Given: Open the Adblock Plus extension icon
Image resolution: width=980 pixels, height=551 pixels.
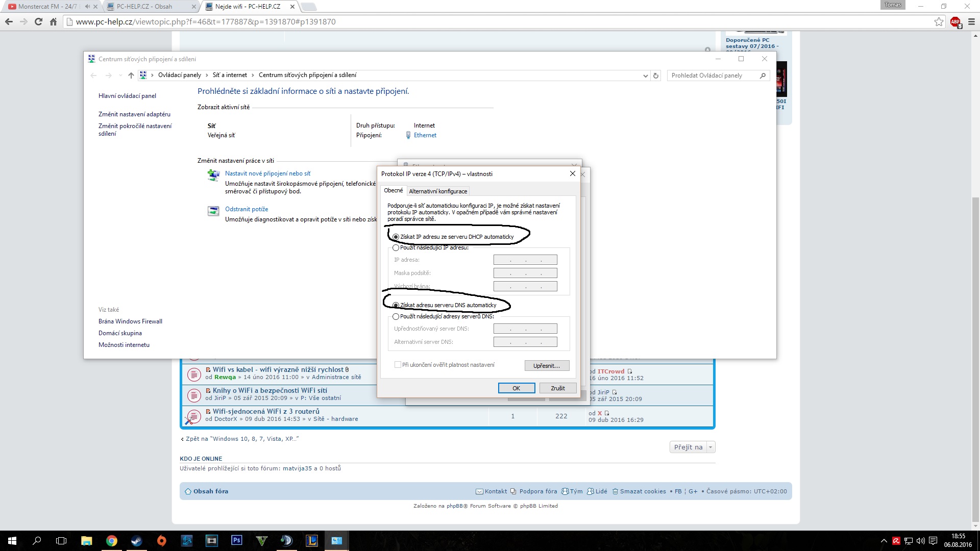Looking at the screenshot, I should 955,22.
